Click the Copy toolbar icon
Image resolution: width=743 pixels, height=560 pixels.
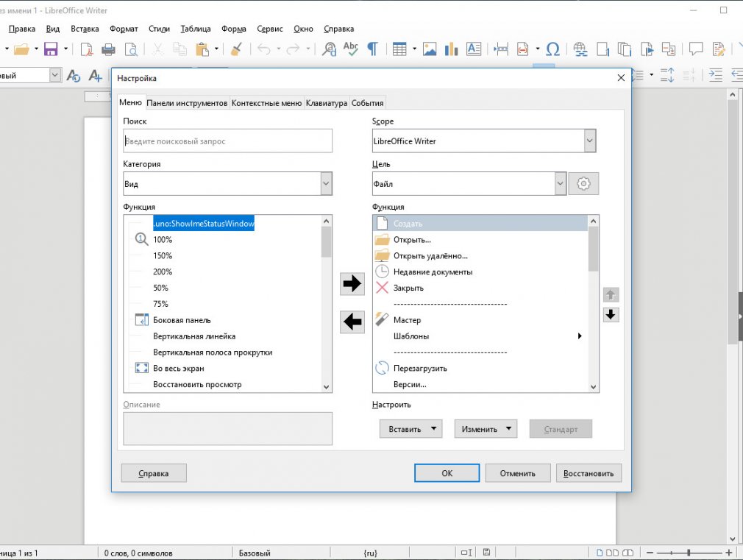179,49
